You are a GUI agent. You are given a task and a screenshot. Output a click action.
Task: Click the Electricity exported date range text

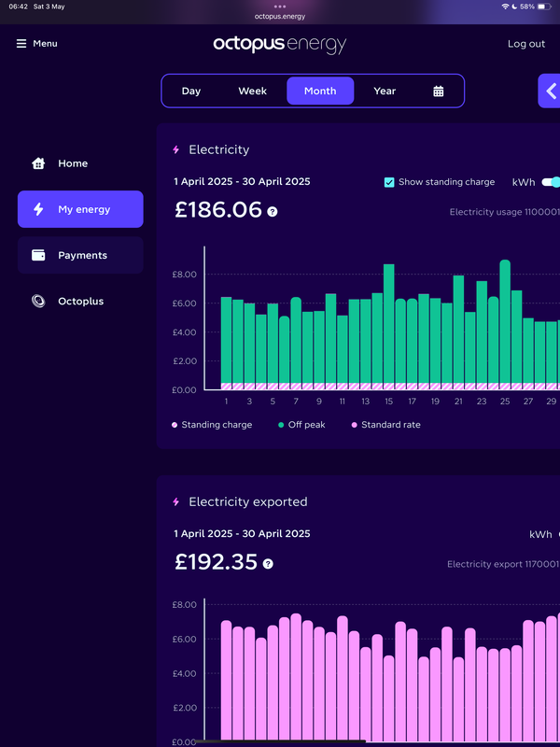[x=242, y=533]
